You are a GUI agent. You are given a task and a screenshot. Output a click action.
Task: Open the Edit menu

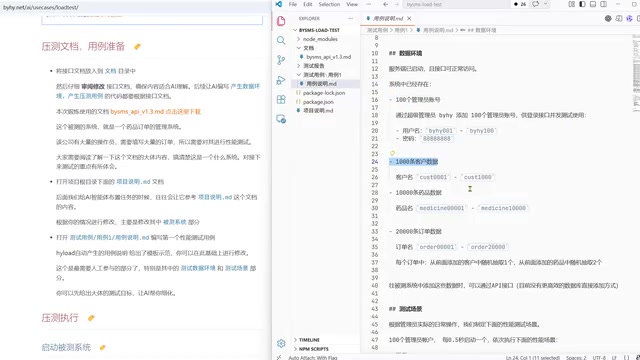pos(308,4)
